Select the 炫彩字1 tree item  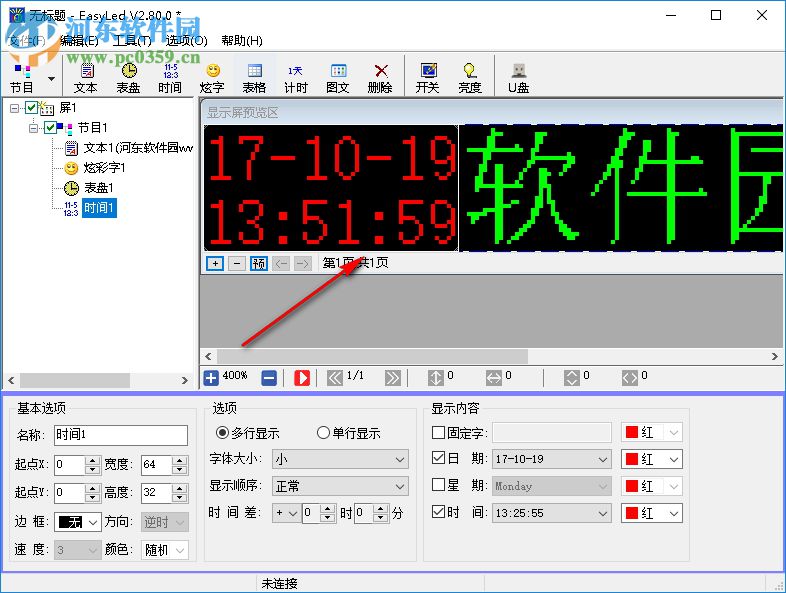coord(104,167)
